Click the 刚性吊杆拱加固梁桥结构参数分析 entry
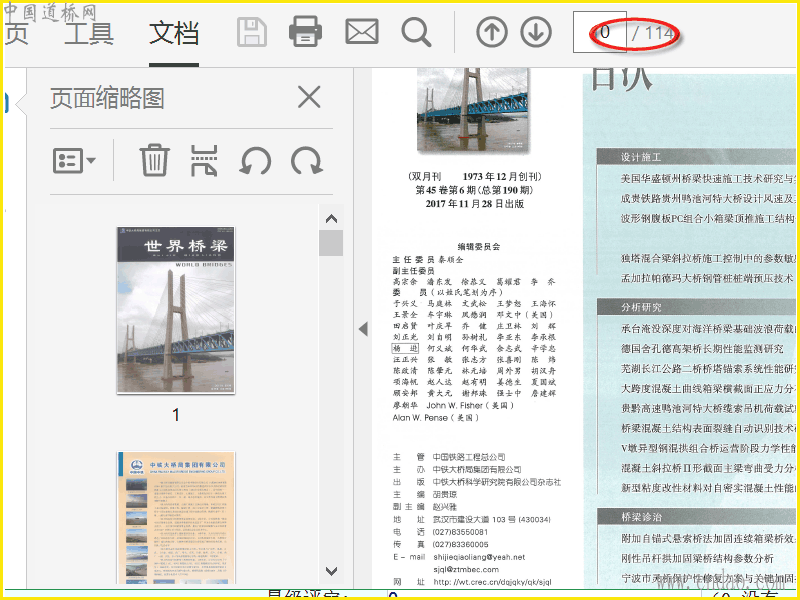 [697, 558]
